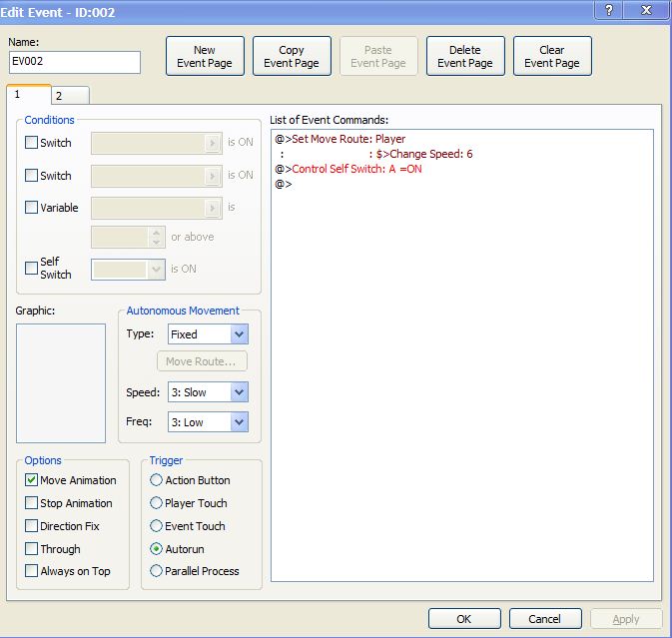The height and width of the screenshot is (638, 672).
Task: Click Copy Event Page button
Action: (292, 56)
